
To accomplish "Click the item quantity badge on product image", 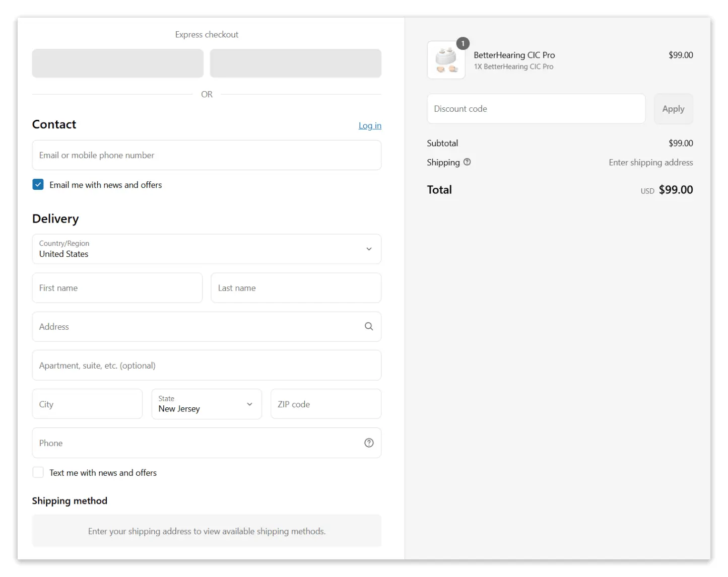I will 462,43.
